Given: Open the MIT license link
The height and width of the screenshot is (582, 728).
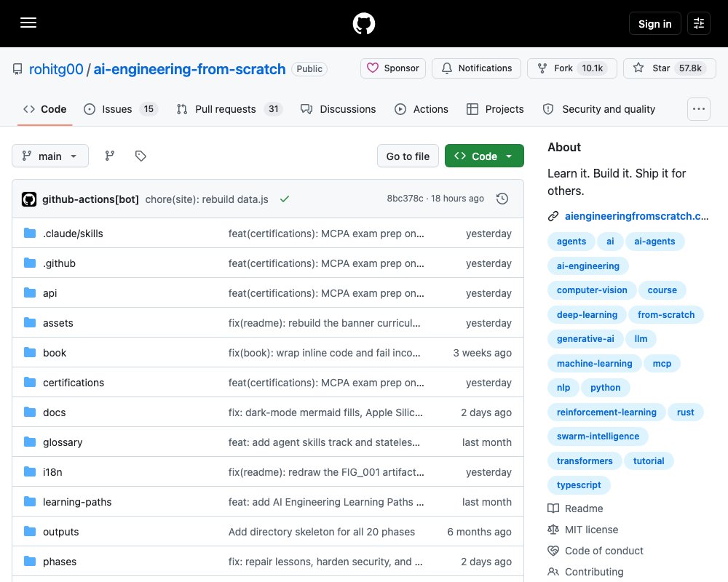Looking at the screenshot, I should [582, 530].
